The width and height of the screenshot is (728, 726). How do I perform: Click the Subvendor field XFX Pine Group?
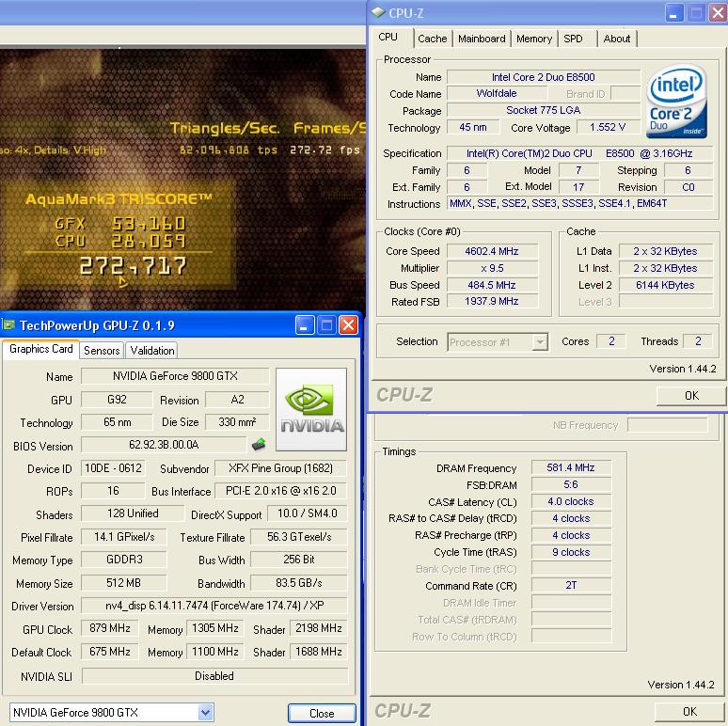coord(280,468)
